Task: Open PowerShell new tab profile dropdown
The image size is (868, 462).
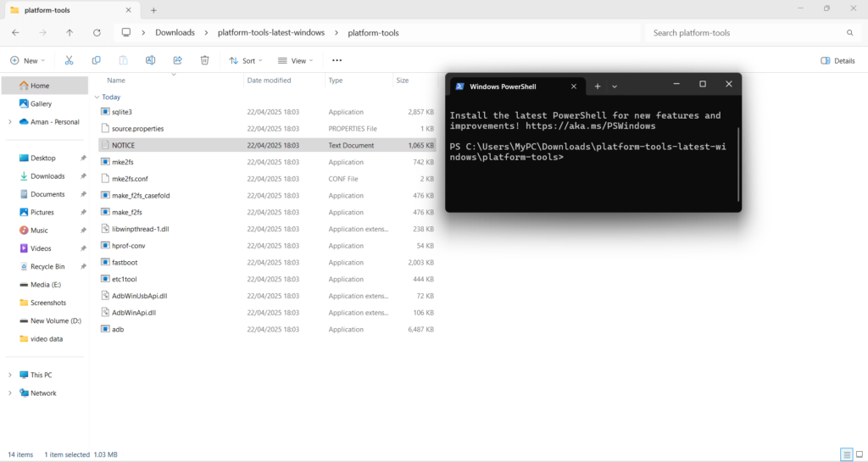Action: [x=615, y=86]
